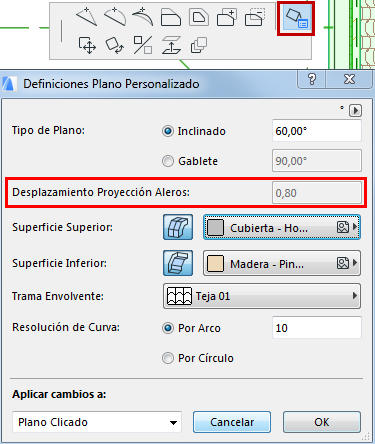Image resolution: width=375 pixels, height=444 pixels.
Task: Open the Plano Clicado apply-to dropdown
Action: [x=97, y=422]
